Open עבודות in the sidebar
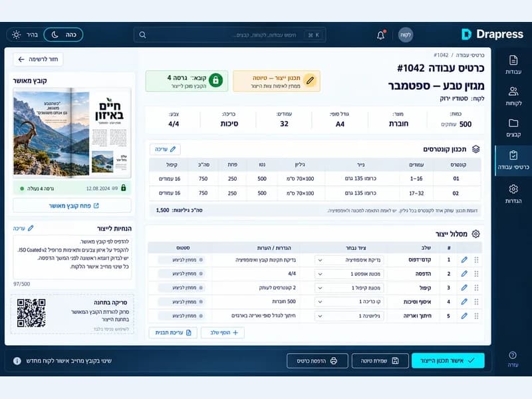This screenshot has height=399, width=532. point(513,65)
